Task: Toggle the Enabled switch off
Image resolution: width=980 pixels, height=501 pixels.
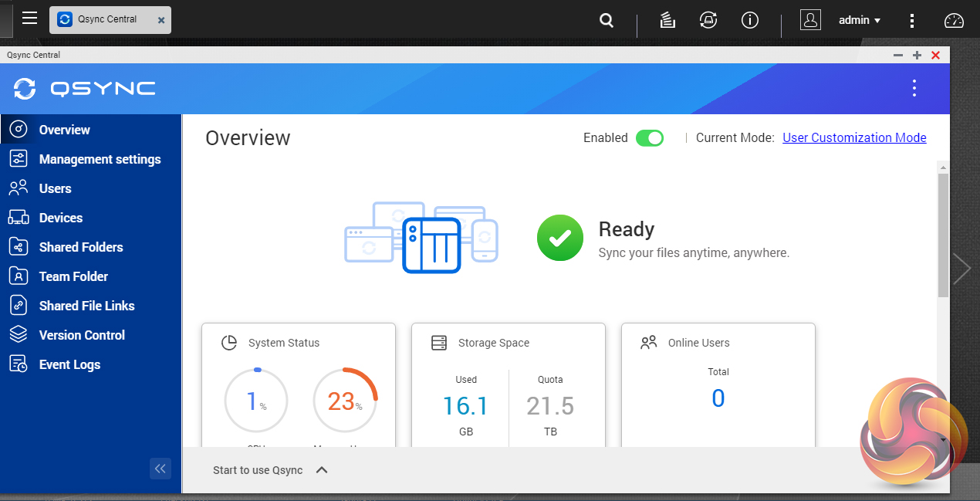Action: click(649, 138)
